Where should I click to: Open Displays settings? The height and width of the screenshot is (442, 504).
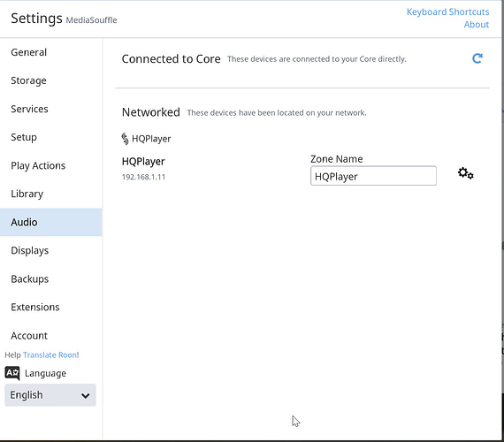point(51,250)
